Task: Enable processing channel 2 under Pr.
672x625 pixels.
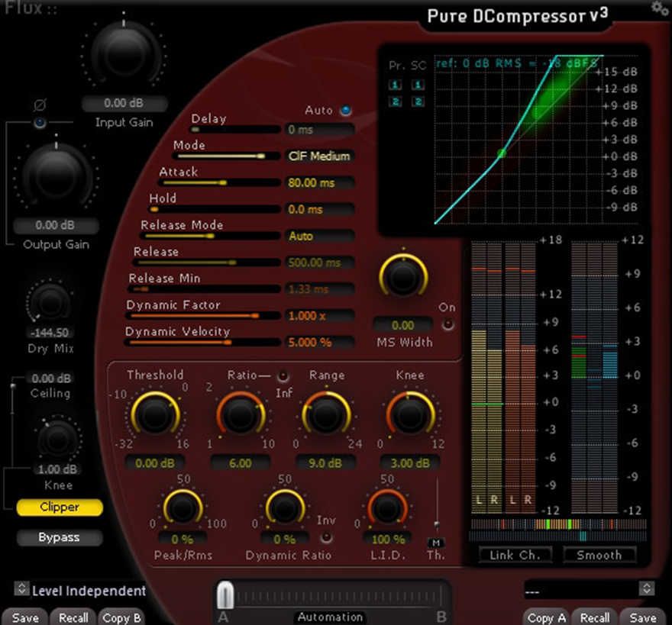Action: 395,101
